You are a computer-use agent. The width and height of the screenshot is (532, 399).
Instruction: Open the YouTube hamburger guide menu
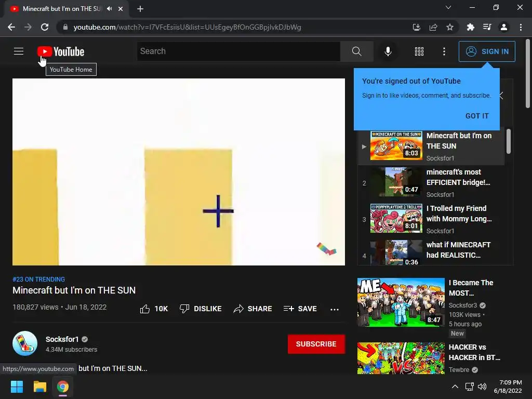click(19, 51)
